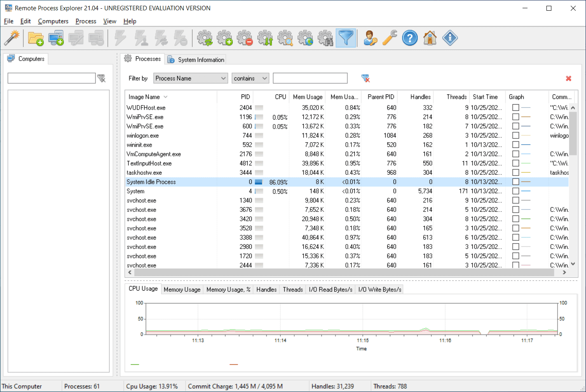Click Image Name column sort arrow
The image size is (586, 392).
pyautogui.click(x=166, y=97)
